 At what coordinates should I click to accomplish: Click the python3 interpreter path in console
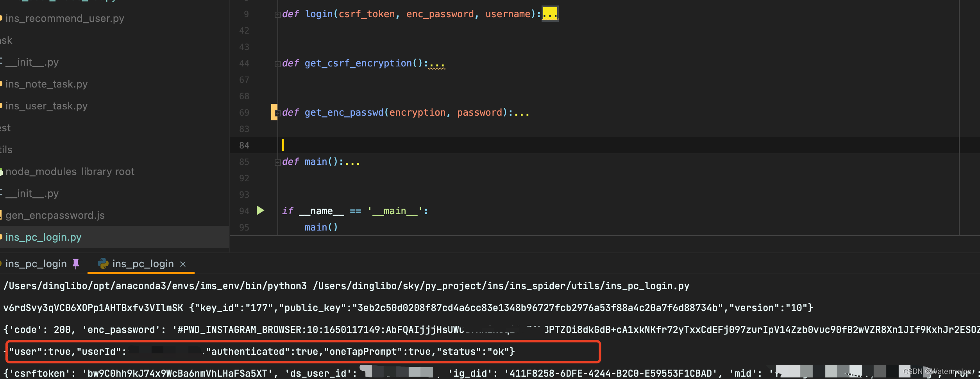[155, 286]
